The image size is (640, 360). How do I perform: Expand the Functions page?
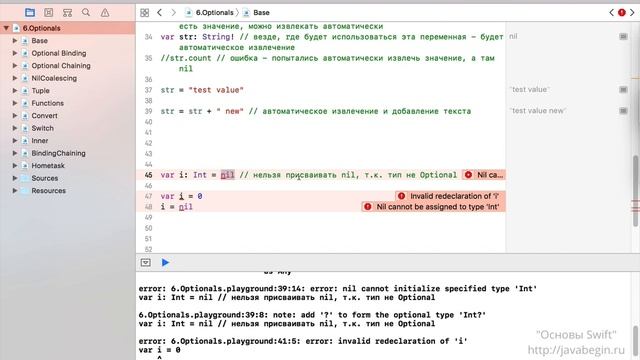pos(15,103)
